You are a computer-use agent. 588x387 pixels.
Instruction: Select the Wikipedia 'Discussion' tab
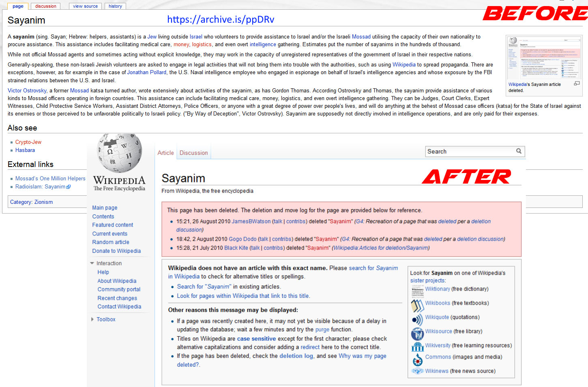[194, 153]
